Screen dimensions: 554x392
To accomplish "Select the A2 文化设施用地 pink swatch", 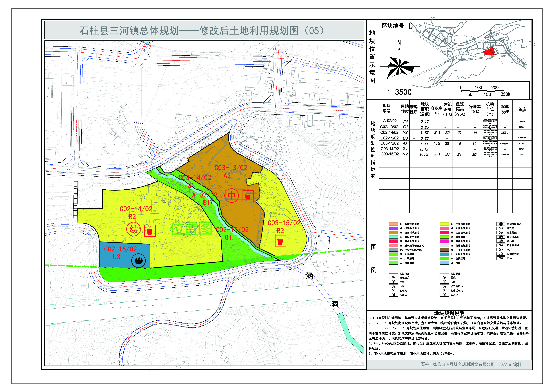I will tap(444, 228).
